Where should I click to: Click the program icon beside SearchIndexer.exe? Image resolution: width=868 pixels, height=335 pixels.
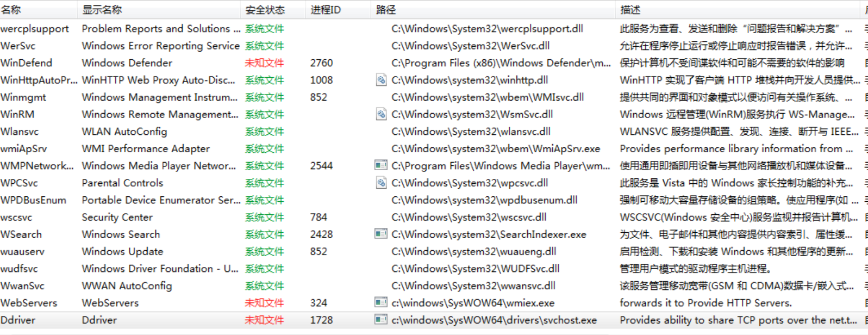pyautogui.click(x=381, y=234)
